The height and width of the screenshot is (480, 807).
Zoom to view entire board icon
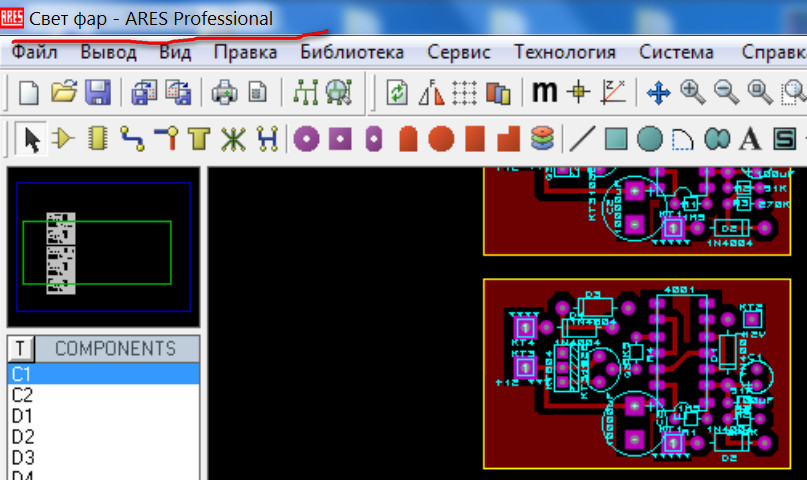pyautogui.click(x=760, y=93)
